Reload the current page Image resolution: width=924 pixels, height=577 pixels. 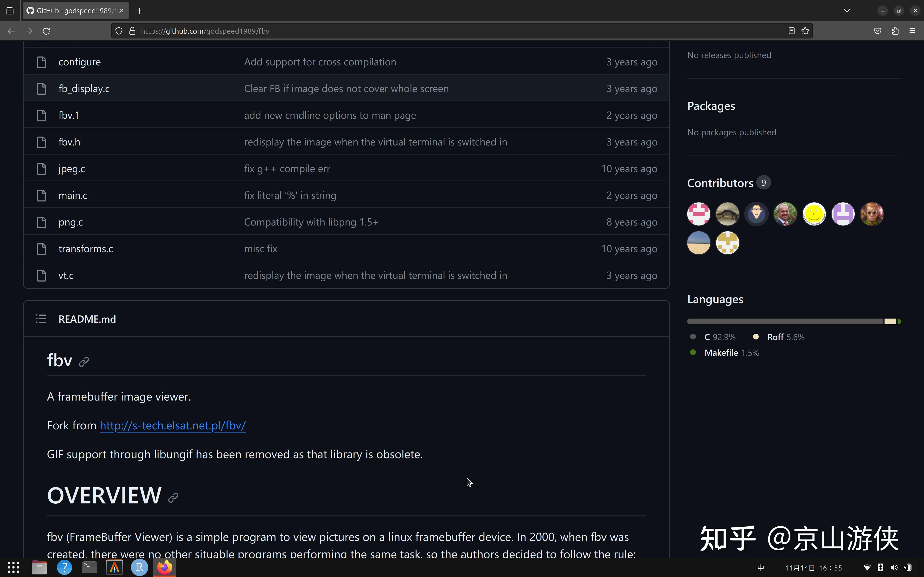click(46, 31)
